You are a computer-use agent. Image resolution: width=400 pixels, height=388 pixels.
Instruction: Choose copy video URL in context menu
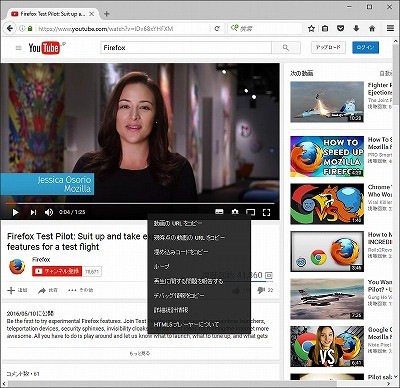point(199,223)
